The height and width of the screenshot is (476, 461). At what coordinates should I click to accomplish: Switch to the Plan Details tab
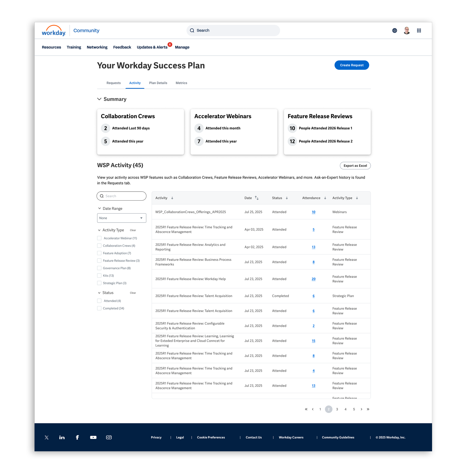[x=158, y=83]
